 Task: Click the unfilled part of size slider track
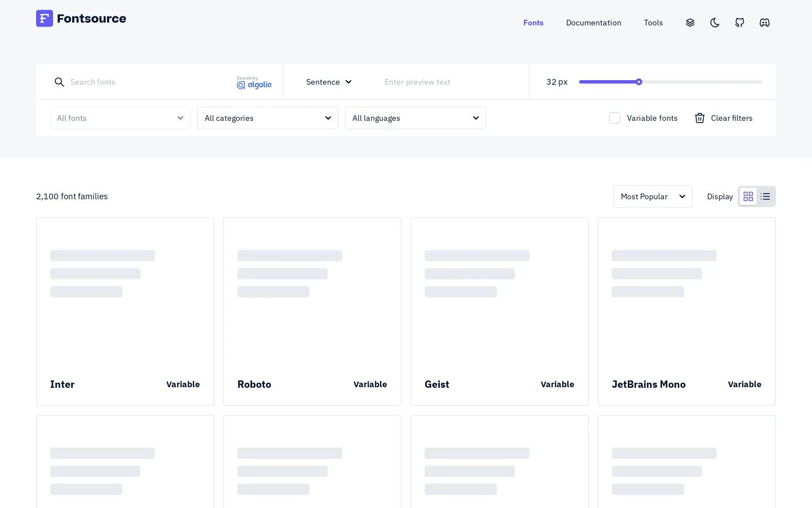click(702, 82)
